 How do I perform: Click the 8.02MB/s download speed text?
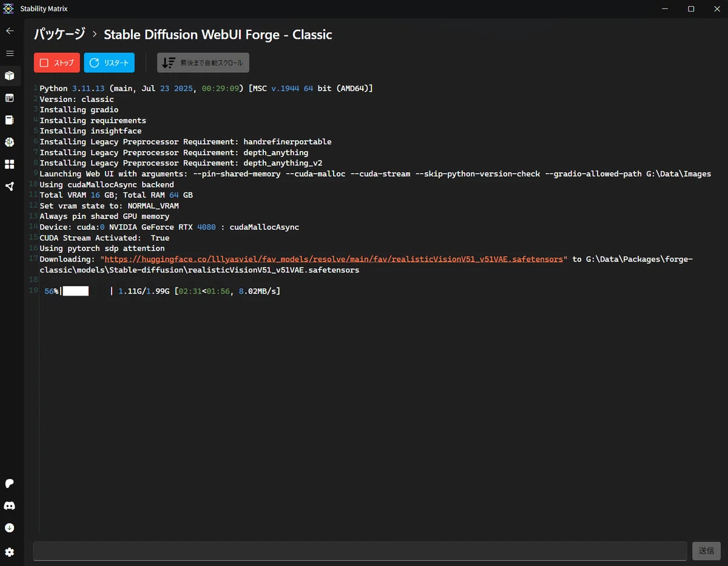click(x=257, y=291)
